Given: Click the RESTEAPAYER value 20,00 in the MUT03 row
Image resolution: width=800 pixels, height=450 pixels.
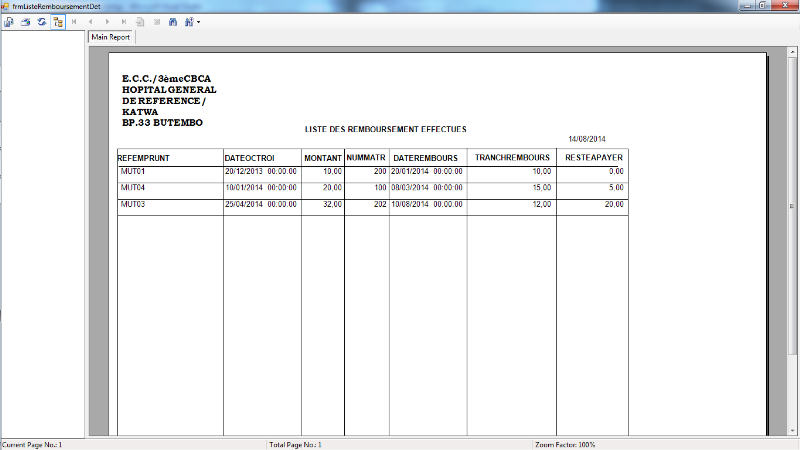Looking at the screenshot, I should [x=614, y=204].
